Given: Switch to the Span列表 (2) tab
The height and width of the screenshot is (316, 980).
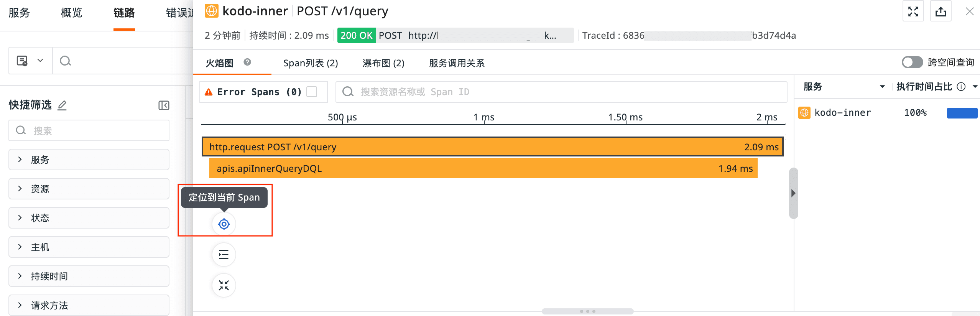Looking at the screenshot, I should [311, 63].
